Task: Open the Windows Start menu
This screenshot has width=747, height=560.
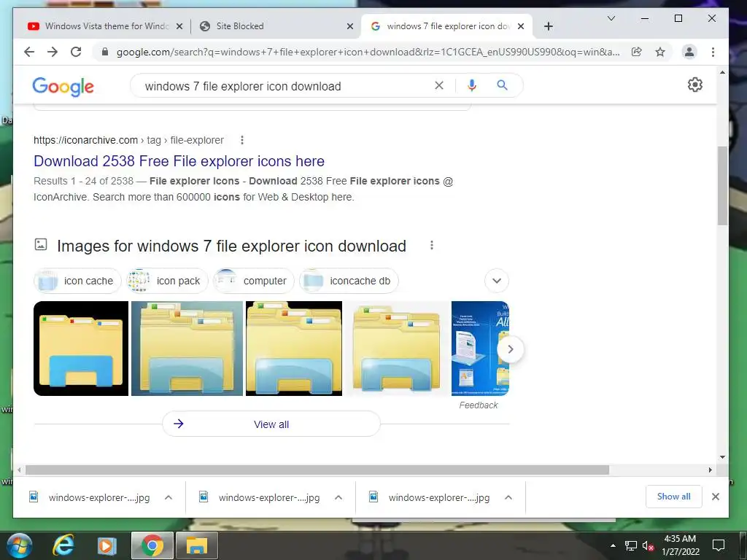Action: 20,545
